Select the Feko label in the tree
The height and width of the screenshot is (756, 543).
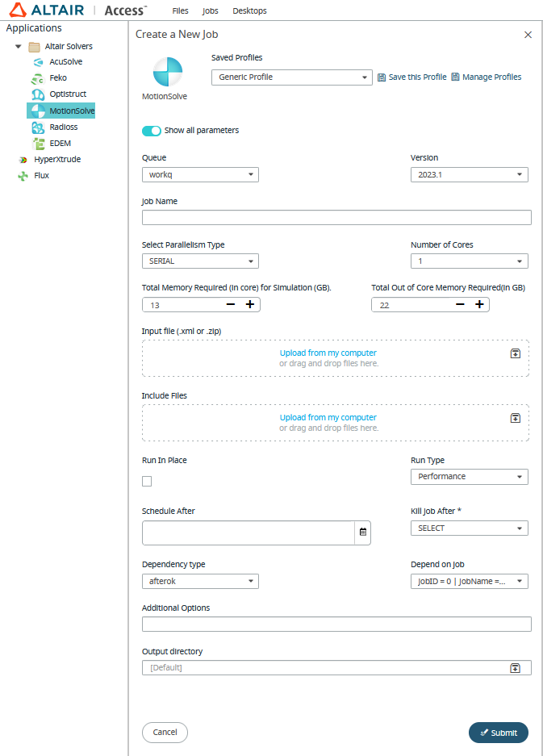58,77
